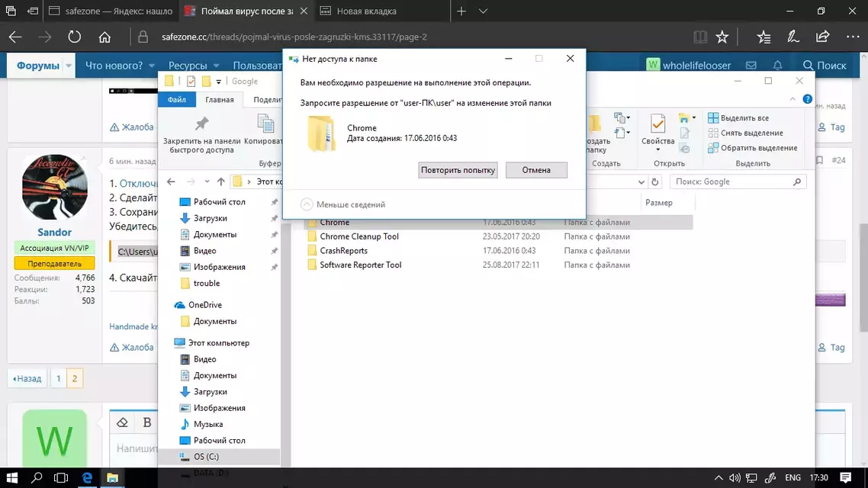Screen dimensions: 868x488
Task: Switch to the safezone — Яндекс tab
Action: [111, 11]
